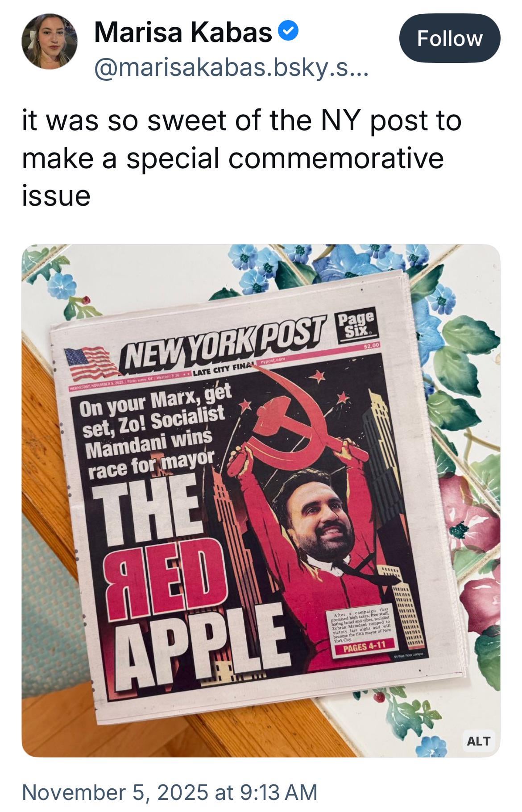Image resolution: width=522 pixels, height=812 pixels.
Task: Open Marisa Kabas's profile avatar
Action: 50,41
